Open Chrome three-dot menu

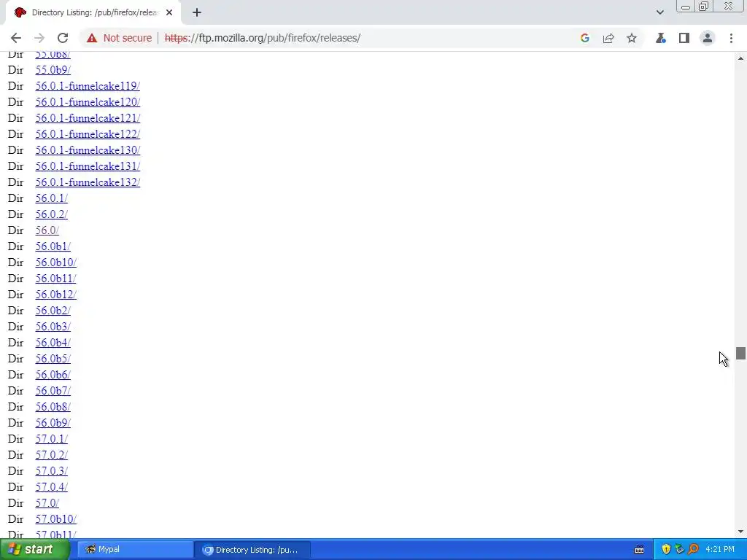click(731, 38)
